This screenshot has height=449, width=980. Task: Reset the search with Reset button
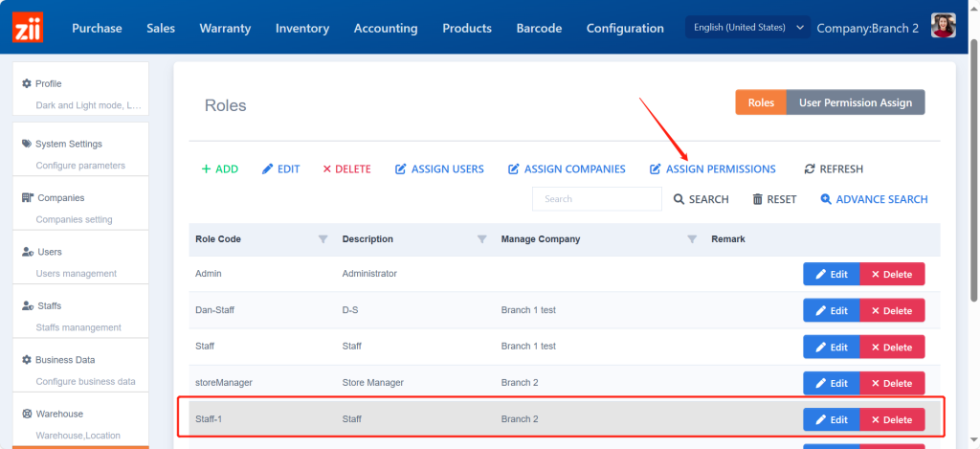[x=774, y=199]
